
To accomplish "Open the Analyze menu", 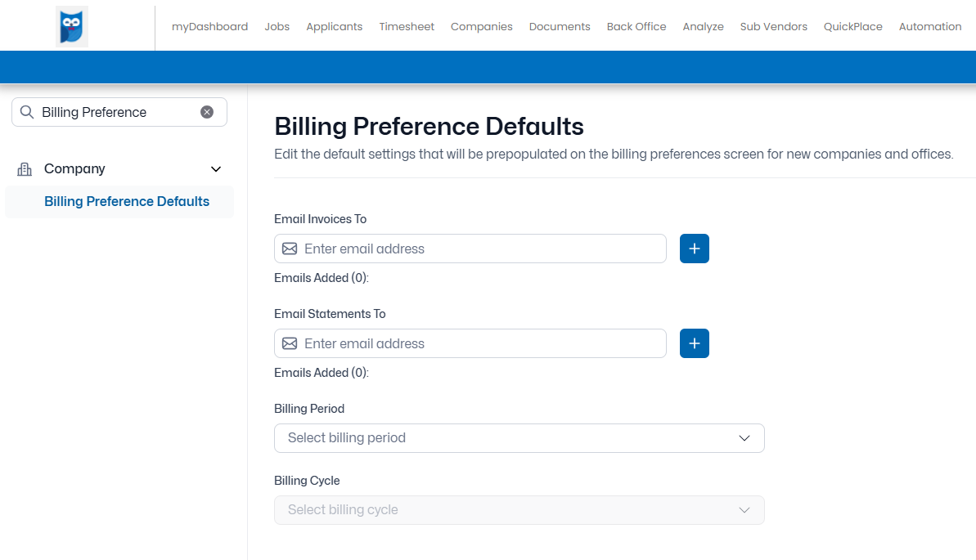I will click(x=703, y=27).
